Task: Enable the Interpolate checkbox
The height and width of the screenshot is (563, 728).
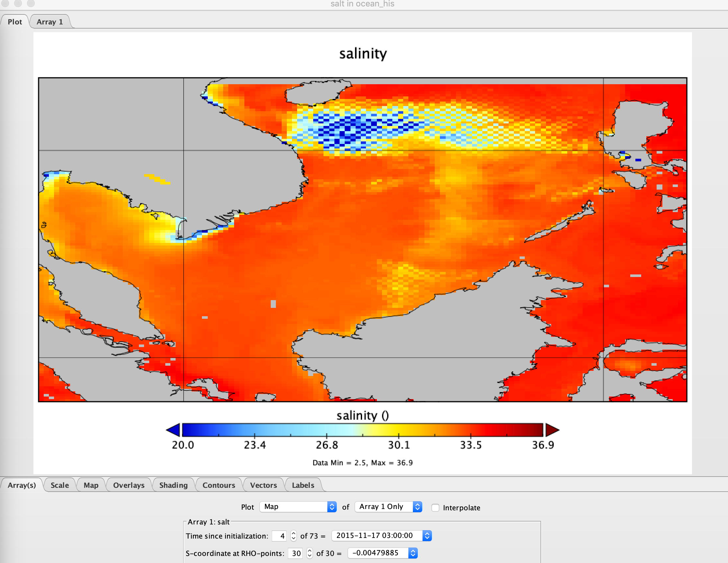Action: click(435, 507)
